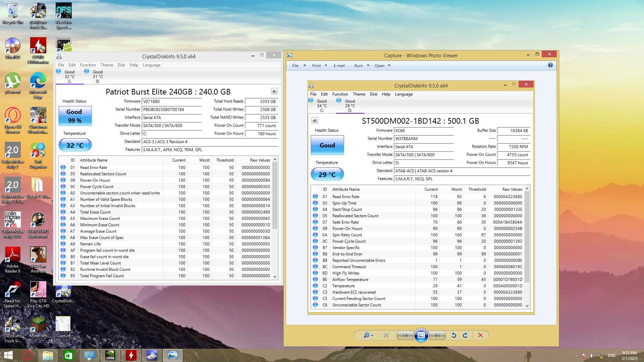
Task: Open Edit menu in CrystalDiskInfo
Action: click(x=72, y=65)
